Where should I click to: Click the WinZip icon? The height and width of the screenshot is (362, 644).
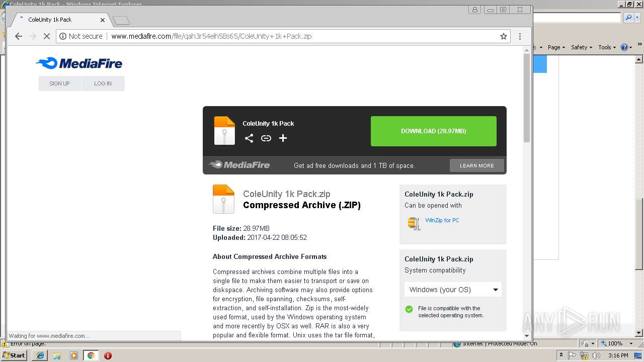tap(414, 223)
